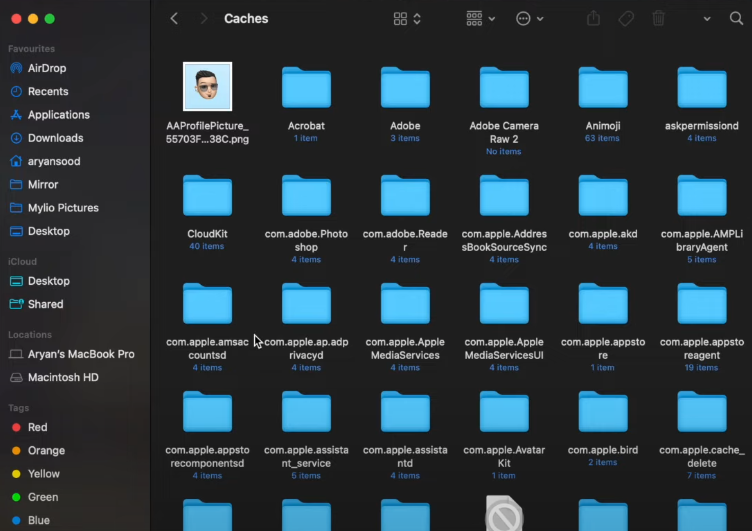Open Applications from the sidebar

pyautogui.click(x=59, y=115)
